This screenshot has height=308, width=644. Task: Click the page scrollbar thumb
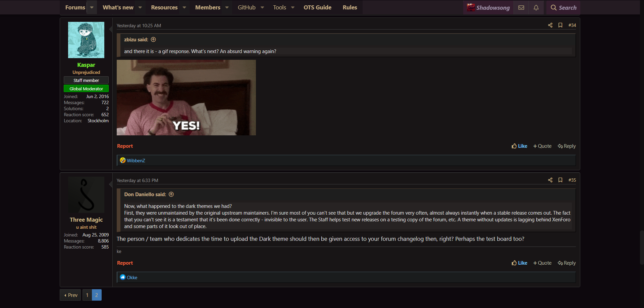tap(642, 248)
